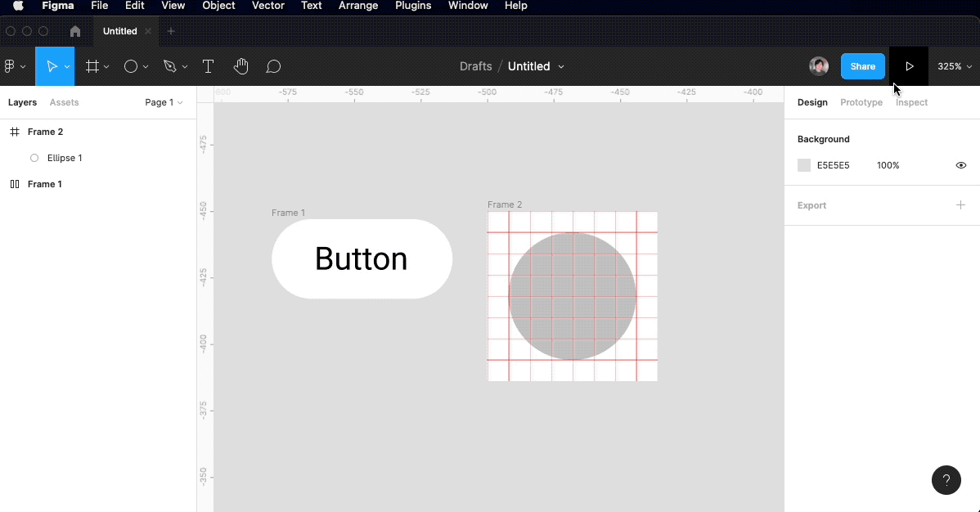
Task: Click the user avatar
Action: coord(819,66)
